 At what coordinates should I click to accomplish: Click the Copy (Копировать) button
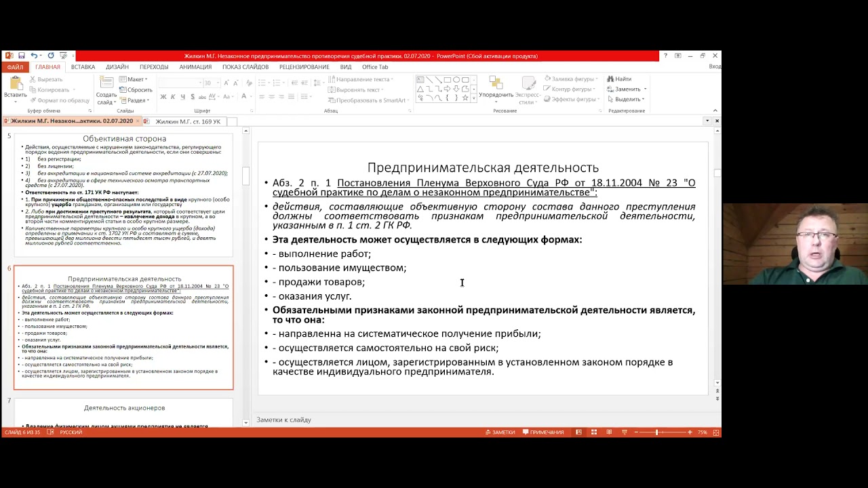pyautogui.click(x=50, y=89)
